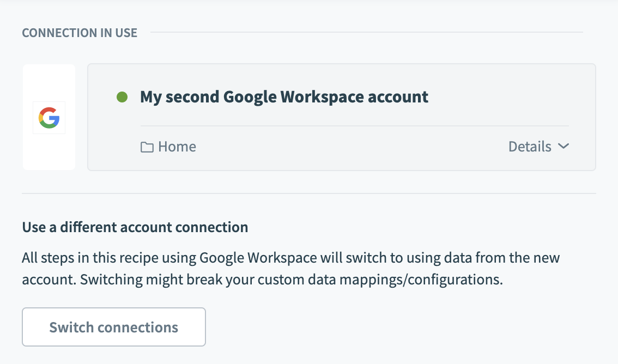Expand the Details chevron arrow
Viewport: 618px width, 364px height.
[564, 147]
